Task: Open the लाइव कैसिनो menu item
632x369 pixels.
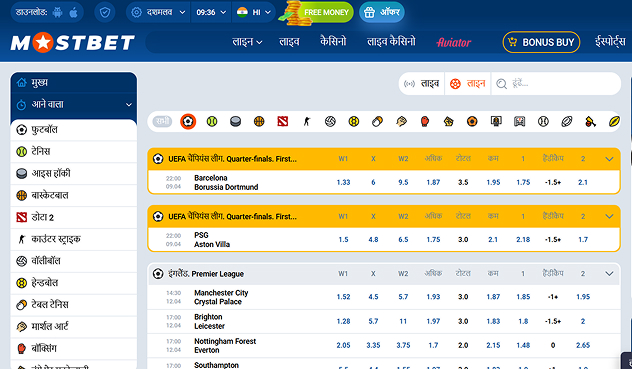Action: click(391, 42)
